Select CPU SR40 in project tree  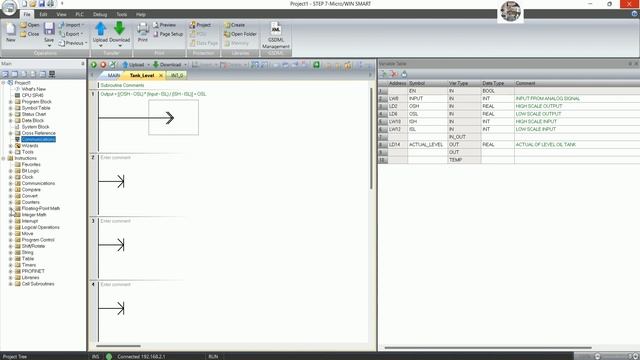point(33,96)
